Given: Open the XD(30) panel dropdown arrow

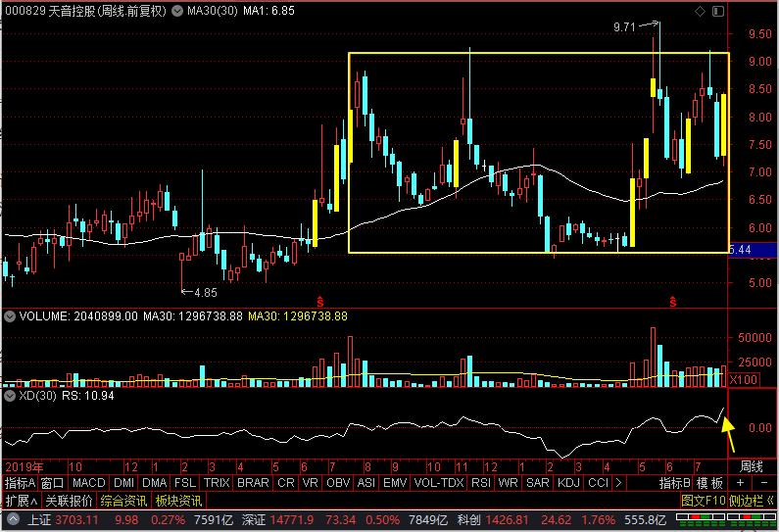Looking at the screenshot, I should pyautogui.click(x=8, y=396).
